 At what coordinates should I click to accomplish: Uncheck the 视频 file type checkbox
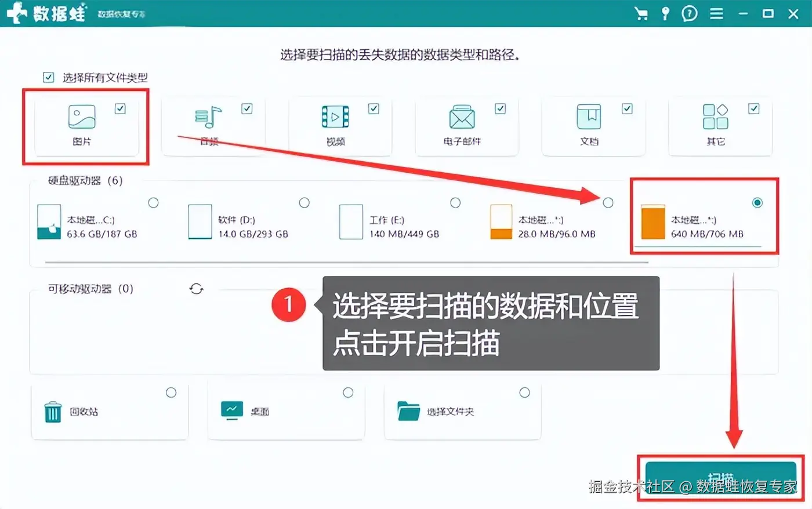(x=374, y=108)
